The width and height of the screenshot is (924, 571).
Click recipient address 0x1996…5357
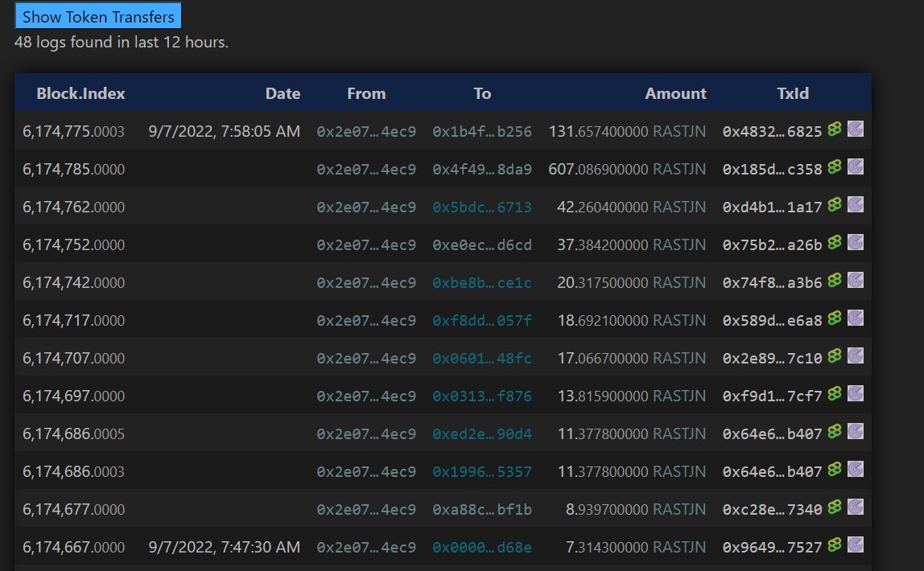coord(482,471)
